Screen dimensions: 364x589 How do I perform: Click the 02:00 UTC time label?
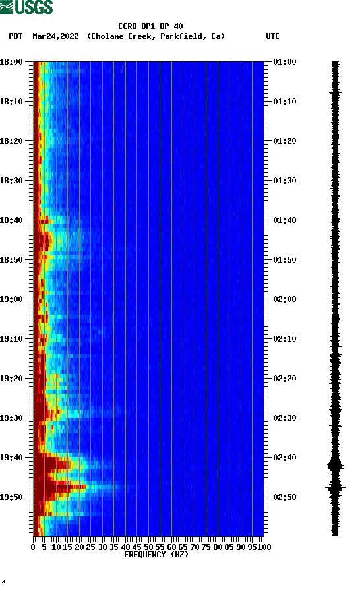coord(285,299)
